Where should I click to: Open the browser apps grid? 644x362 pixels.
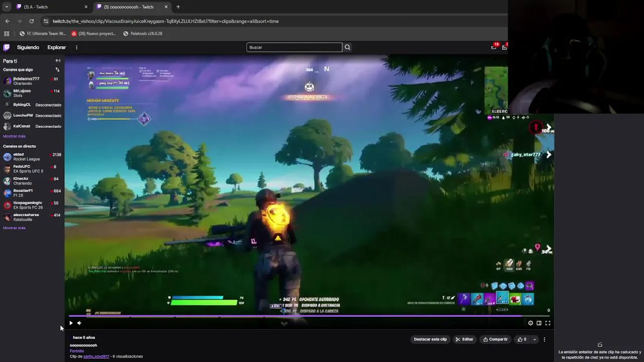tap(7, 34)
